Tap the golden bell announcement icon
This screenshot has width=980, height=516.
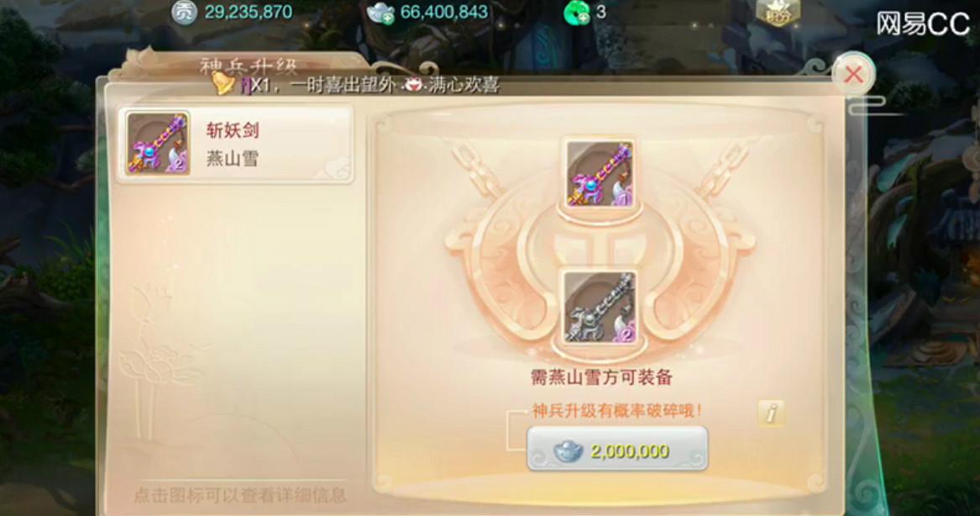(x=223, y=83)
